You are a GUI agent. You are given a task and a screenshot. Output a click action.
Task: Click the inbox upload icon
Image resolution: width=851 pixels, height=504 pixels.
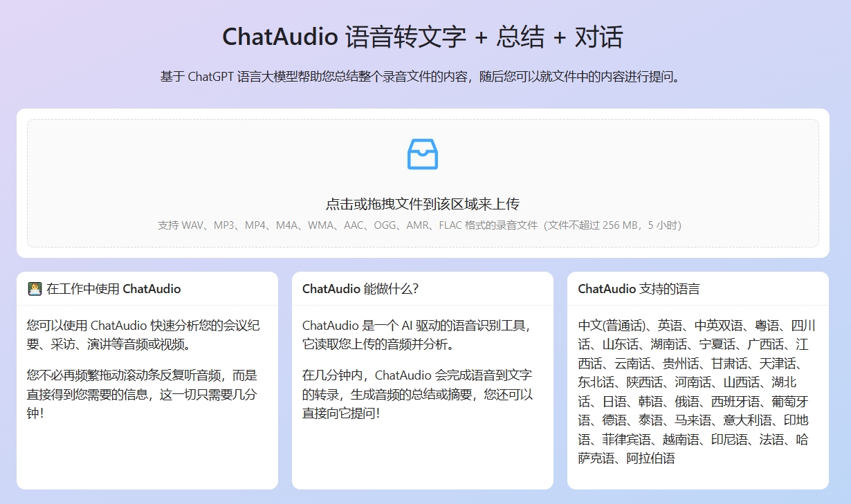(423, 154)
